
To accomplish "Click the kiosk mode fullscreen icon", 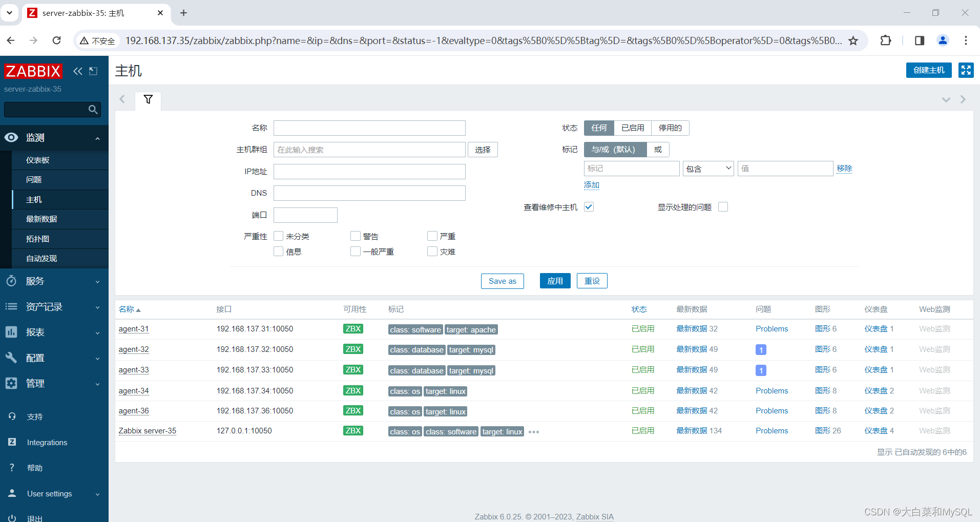I will 966,70.
